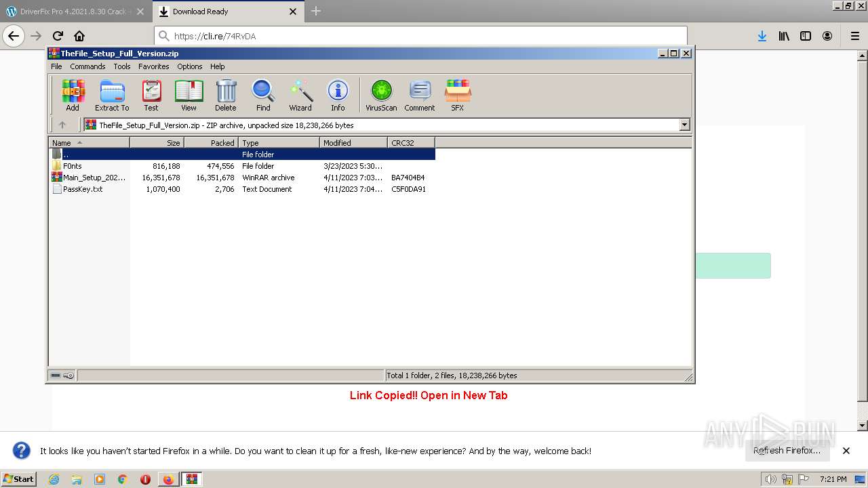Click the BA7404B4 CRC32 value
Screen dimensions: 868x488
coord(408,178)
